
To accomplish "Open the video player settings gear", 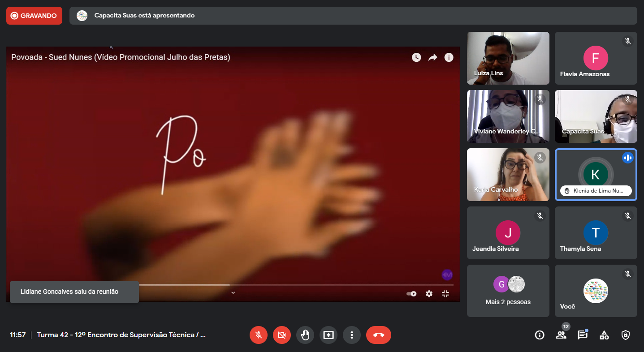I will point(429,294).
